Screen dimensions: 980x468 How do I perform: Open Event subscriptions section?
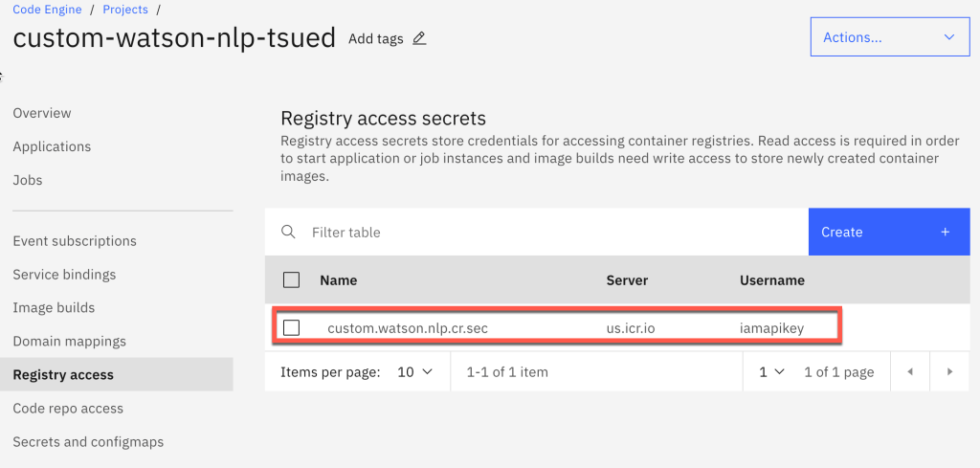pyautogui.click(x=75, y=241)
